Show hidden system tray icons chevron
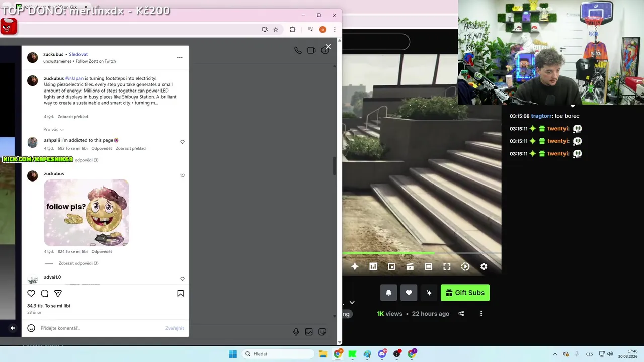Screen dimensions: 644x362 [x=555, y=354]
